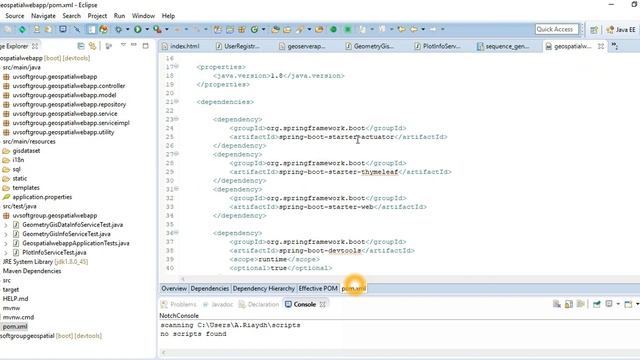Open the Source menu
The width and height of the screenshot is (640, 360).
[x=15, y=16]
